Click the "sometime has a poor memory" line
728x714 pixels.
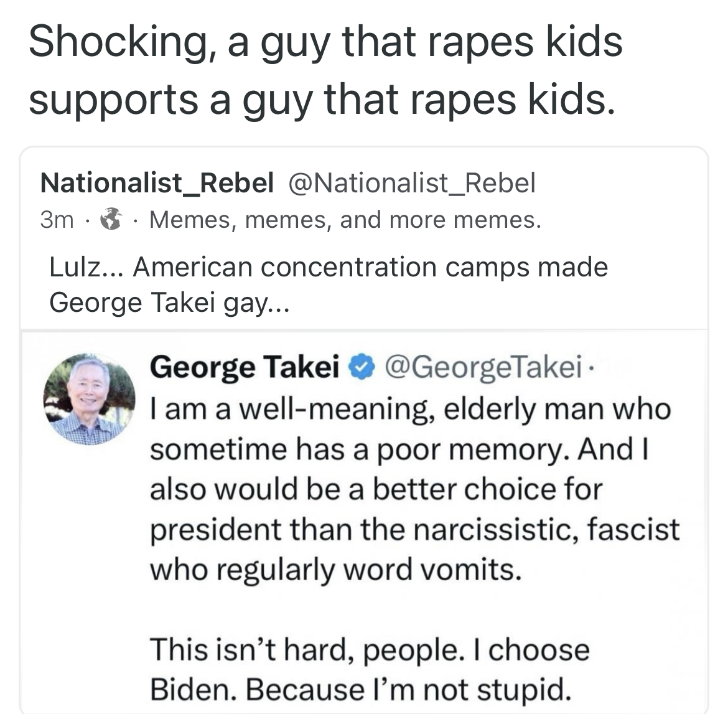point(399,449)
